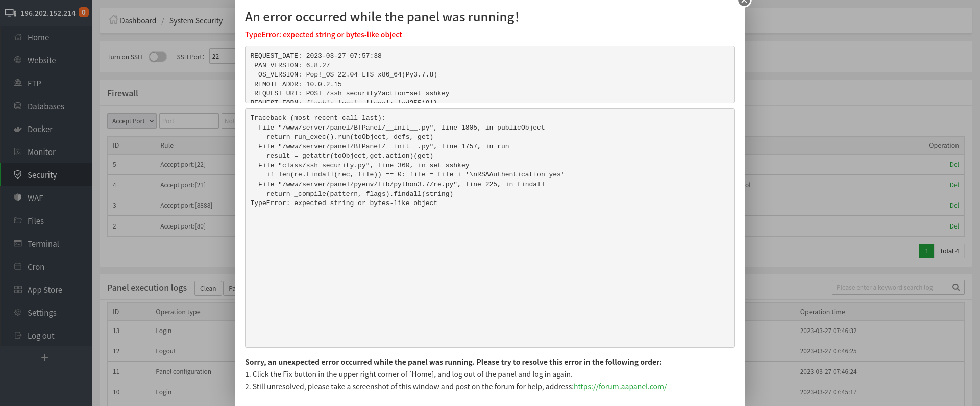Expand the SSH Port field selector

click(222, 56)
